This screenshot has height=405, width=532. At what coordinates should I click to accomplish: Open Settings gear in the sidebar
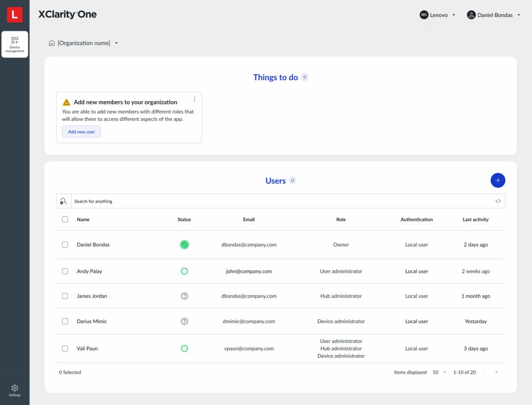coord(15,390)
